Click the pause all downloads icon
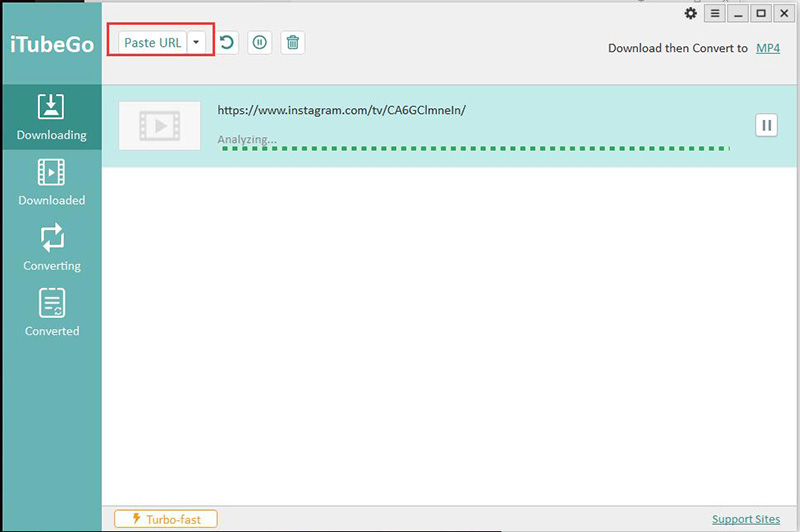Screen dimensions: 800x532 260,42
